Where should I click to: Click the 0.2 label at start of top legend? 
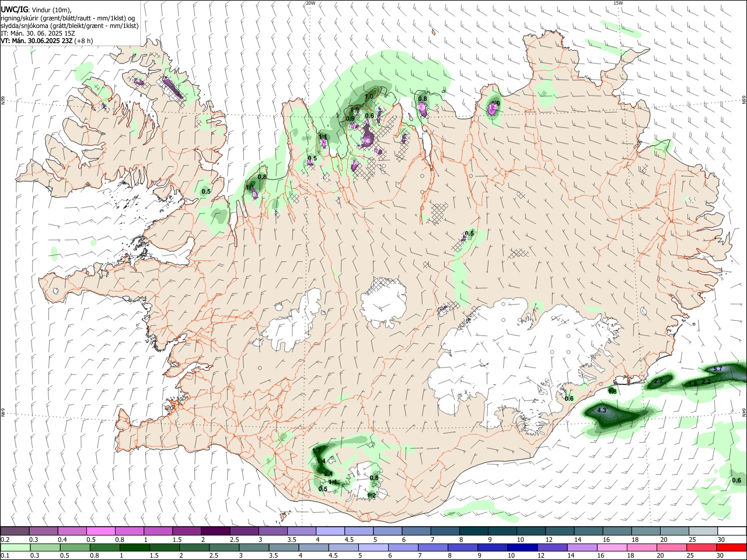click(4, 540)
